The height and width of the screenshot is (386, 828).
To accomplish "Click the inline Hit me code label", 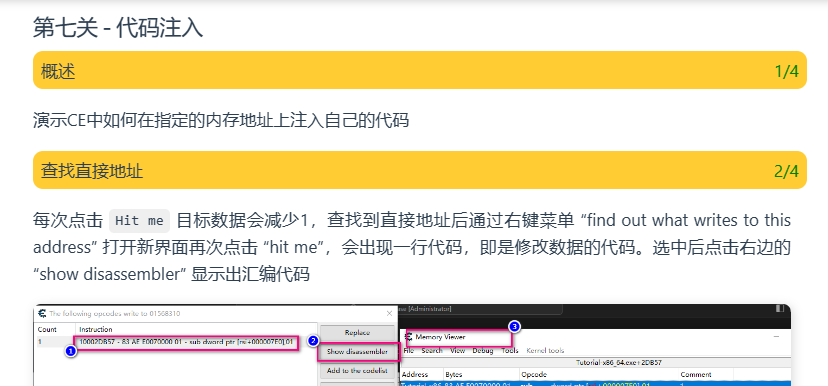I will point(139,221).
